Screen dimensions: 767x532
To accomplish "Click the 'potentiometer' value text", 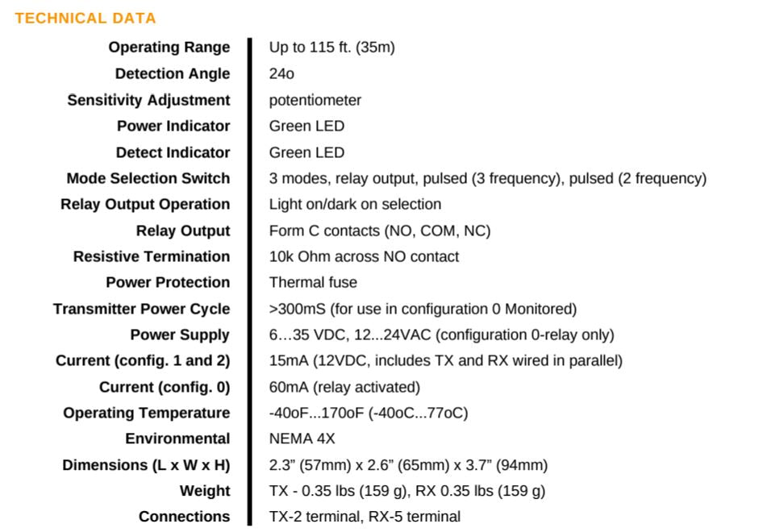I will tap(315, 100).
